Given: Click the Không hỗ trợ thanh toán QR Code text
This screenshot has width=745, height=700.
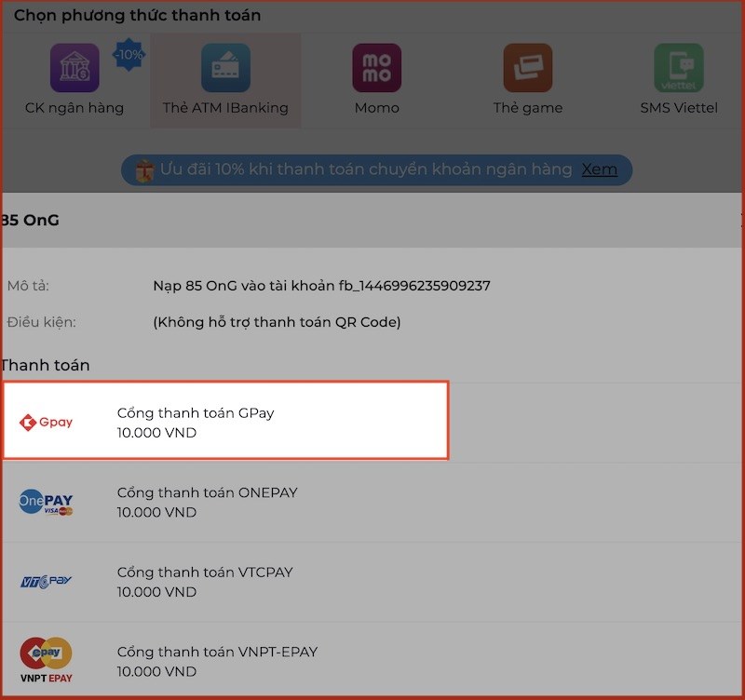Looking at the screenshot, I should 277,322.
